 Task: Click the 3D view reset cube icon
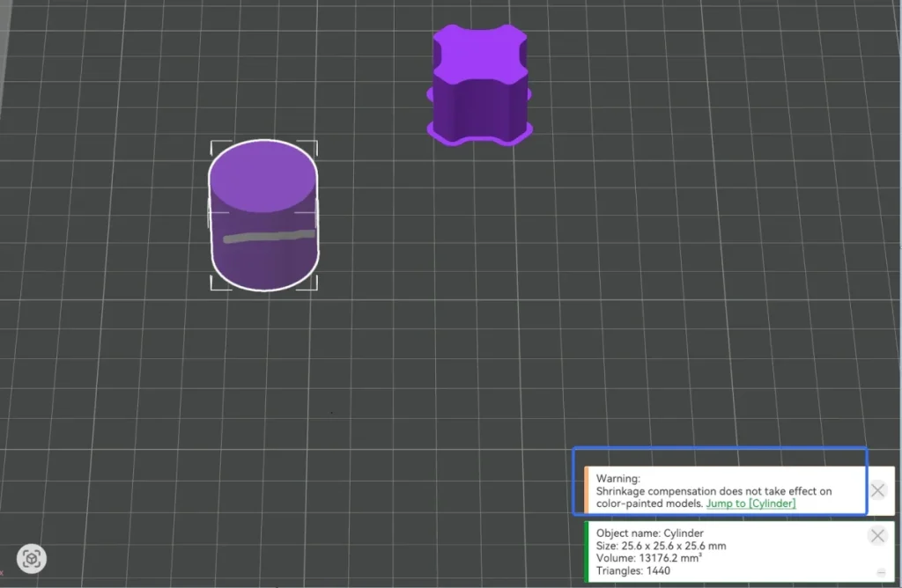(x=32, y=559)
